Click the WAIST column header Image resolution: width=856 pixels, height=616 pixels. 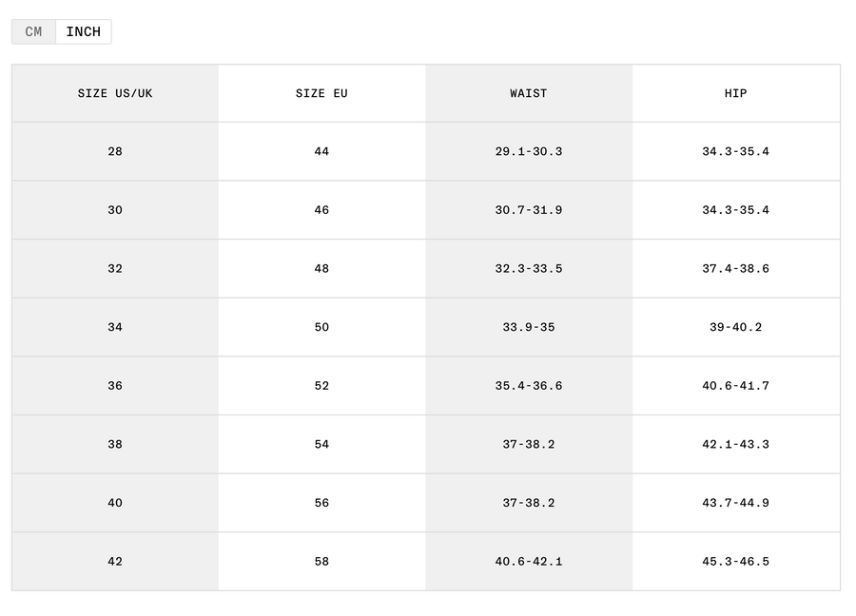click(529, 93)
